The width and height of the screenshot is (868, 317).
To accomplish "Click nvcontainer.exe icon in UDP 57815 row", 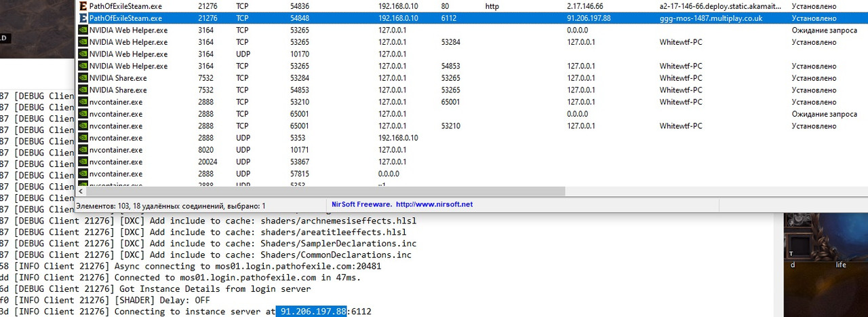I will (x=83, y=174).
